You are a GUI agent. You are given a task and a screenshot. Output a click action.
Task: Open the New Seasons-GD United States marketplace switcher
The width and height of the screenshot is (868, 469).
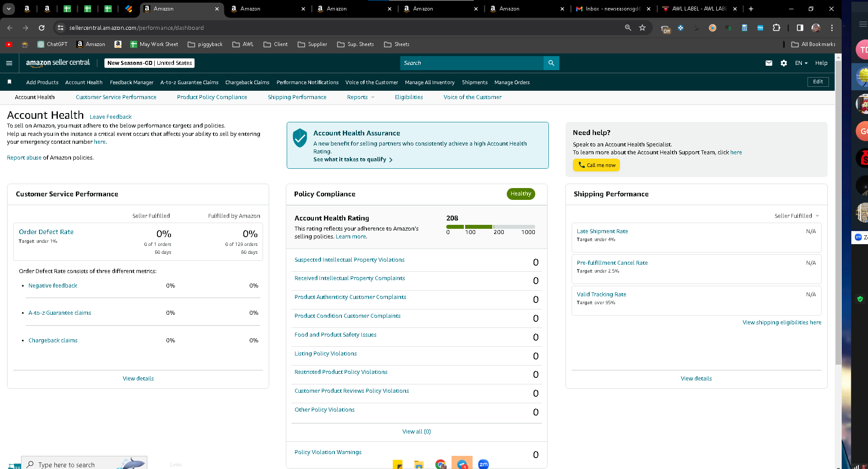[x=149, y=63]
